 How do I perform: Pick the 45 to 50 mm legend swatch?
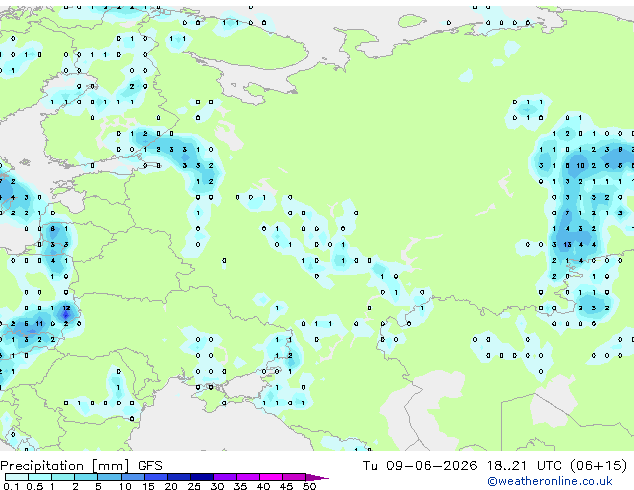(x=294, y=477)
